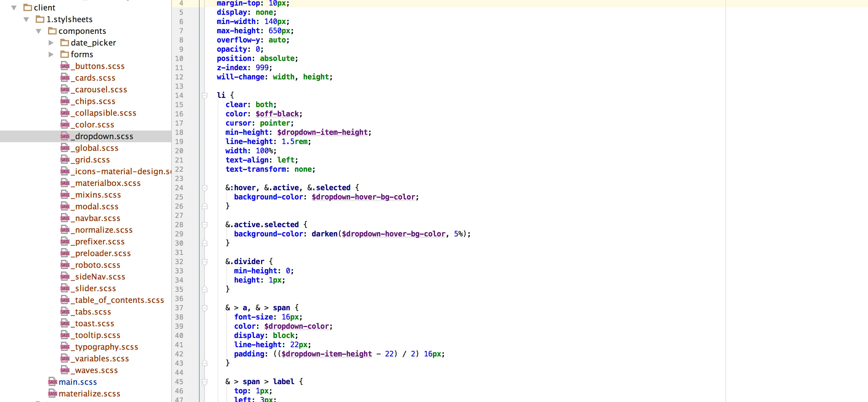
Task: Click the folder icon of date_picker
Action: tap(64, 43)
